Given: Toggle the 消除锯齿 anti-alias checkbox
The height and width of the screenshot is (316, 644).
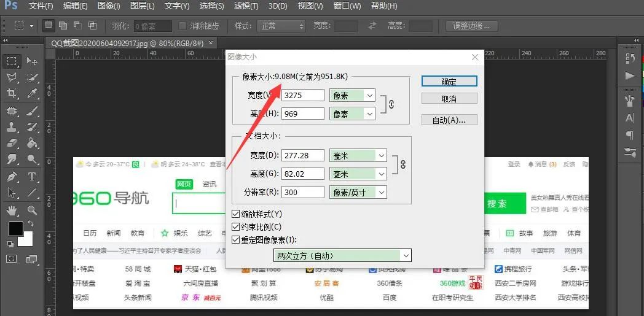Looking at the screenshot, I should coord(183,26).
